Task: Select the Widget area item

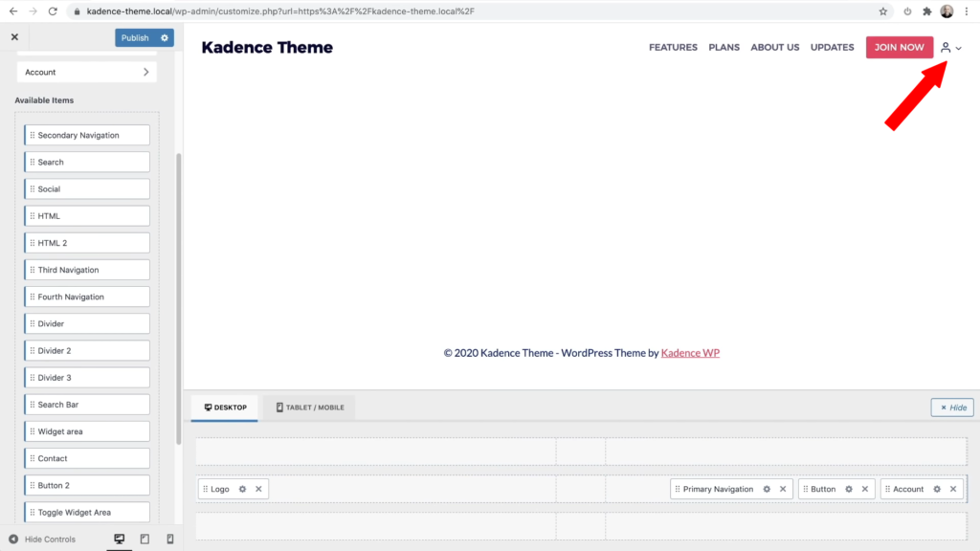Action: point(87,431)
